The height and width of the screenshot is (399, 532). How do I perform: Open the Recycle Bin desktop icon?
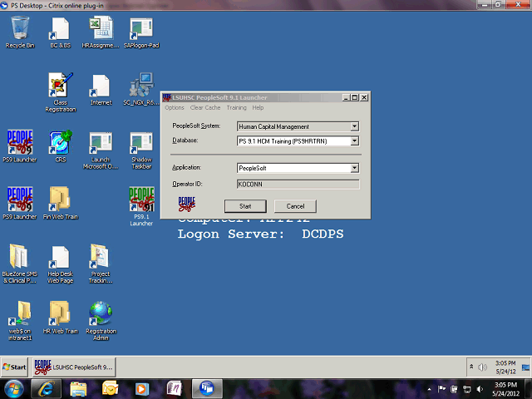pyautogui.click(x=20, y=32)
